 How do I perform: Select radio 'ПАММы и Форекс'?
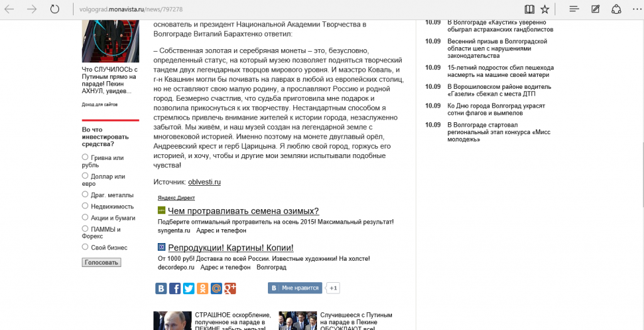click(85, 229)
